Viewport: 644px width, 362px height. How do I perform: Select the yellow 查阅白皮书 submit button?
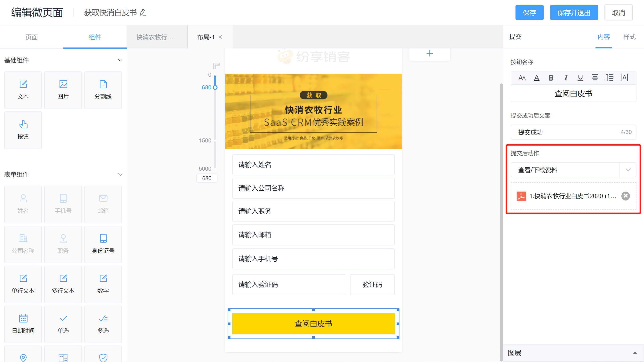point(313,323)
